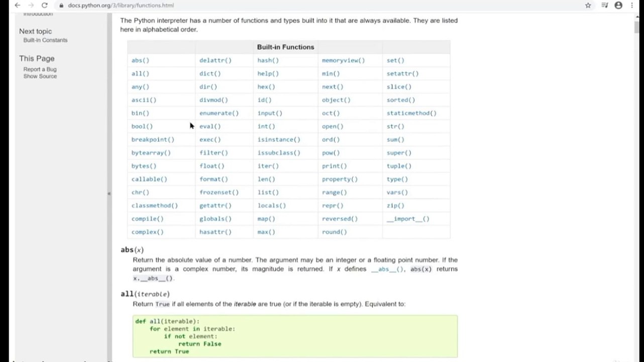The height and width of the screenshot is (362, 644).
Task: Open the __import__() function link
Action: (408, 219)
